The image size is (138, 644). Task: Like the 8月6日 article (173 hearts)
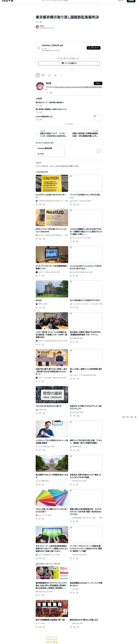[37, 308]
